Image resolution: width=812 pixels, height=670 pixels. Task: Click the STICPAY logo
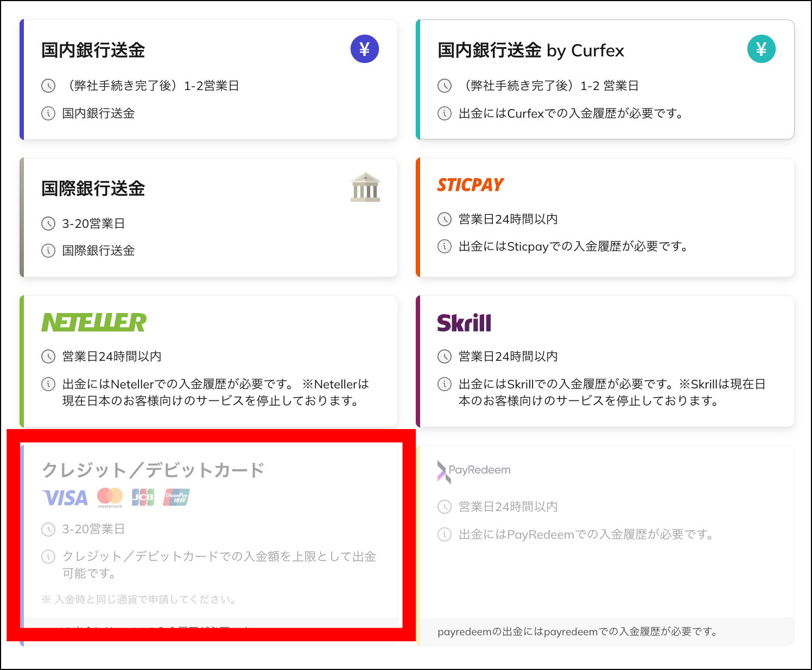coord(470,184)
